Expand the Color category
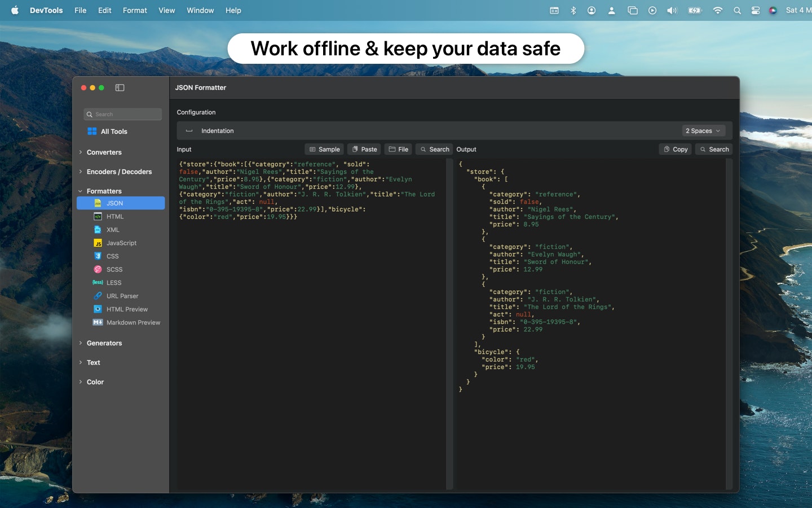Screen dimensions: 812x508 pos(81,382)
